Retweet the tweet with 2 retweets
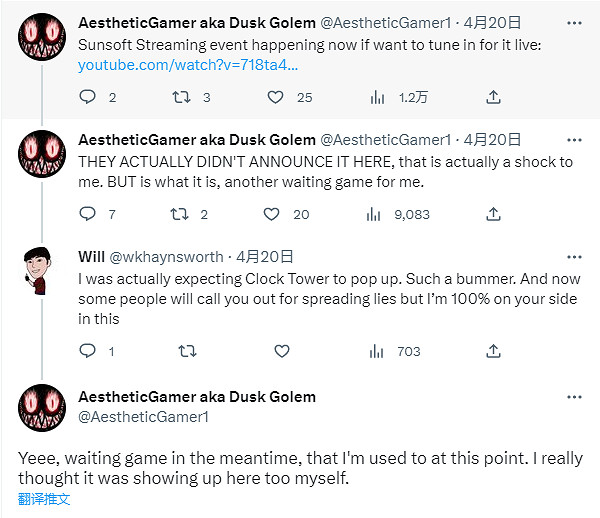600x518 pixels. [183, 214]
